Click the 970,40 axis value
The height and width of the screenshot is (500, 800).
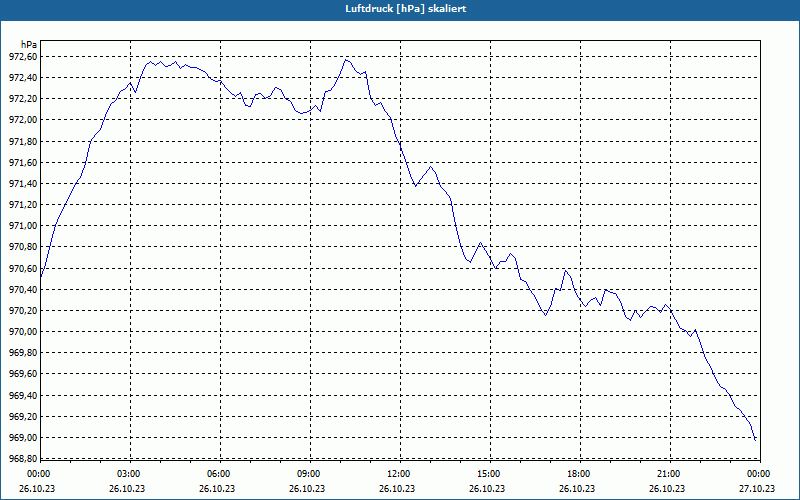[23, 290]
